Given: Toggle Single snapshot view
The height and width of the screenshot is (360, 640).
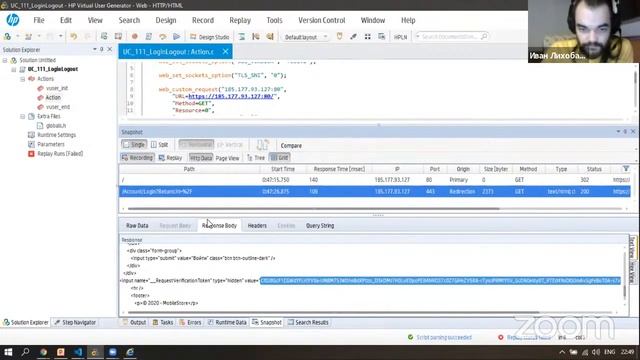Looking at the screenshot, I should tap(134, 145).
